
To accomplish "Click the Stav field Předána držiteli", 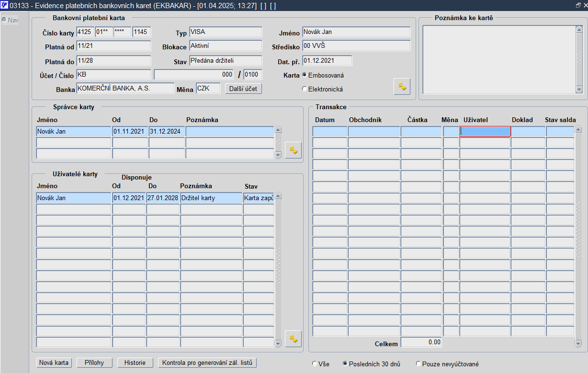I will (226, 61).
